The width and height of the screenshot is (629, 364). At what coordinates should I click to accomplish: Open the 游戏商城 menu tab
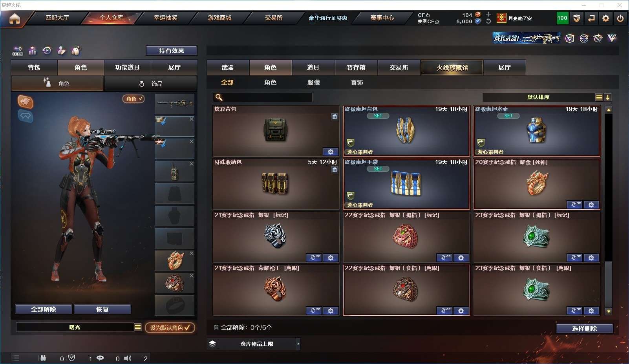(x=219, y=18)
